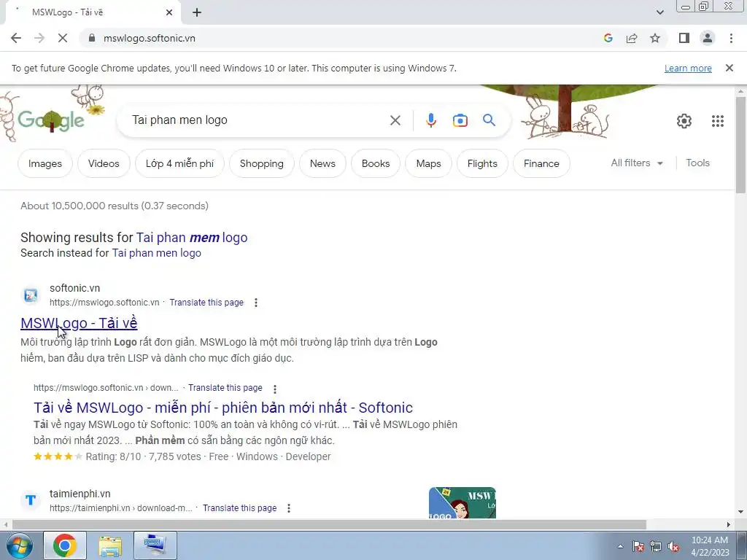Translate the mswlogo download sub-result
Image resolution: width=747 pixels, height=560 pixels.
point(225,388)
